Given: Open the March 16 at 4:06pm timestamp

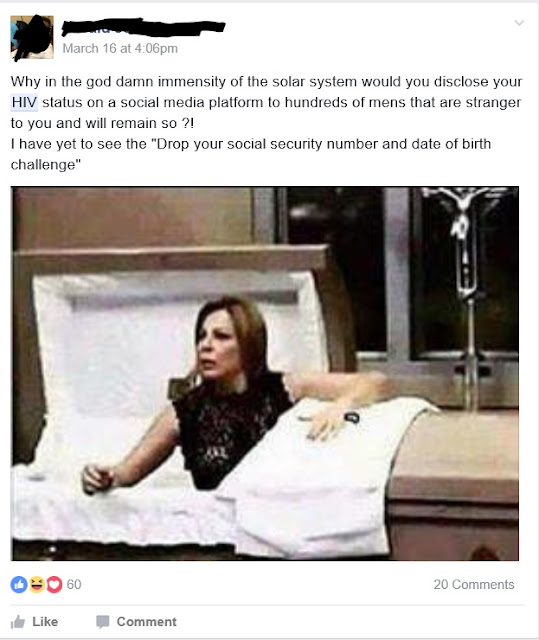Looking at the screenshot, I should tap(120, 48).
